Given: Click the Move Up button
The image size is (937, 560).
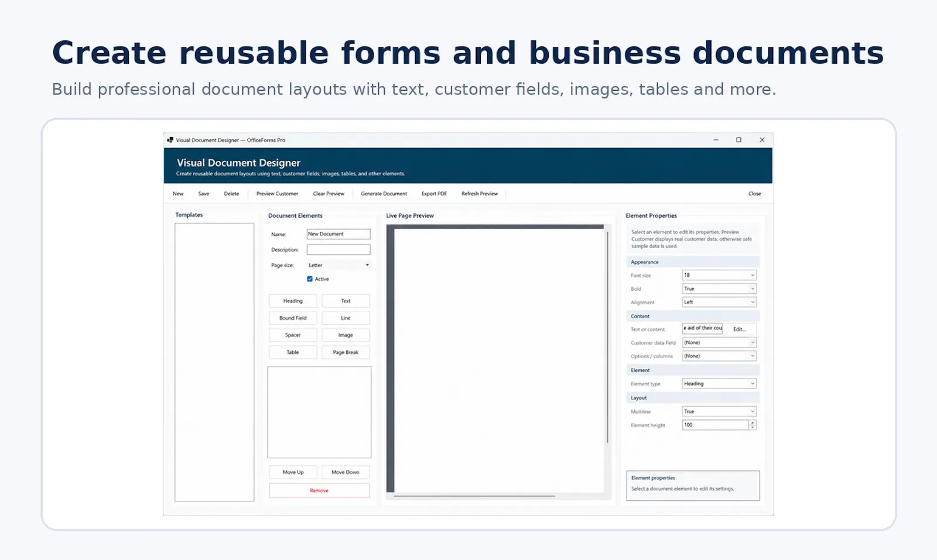Looking at the screenshot, I should pos(293,472).
